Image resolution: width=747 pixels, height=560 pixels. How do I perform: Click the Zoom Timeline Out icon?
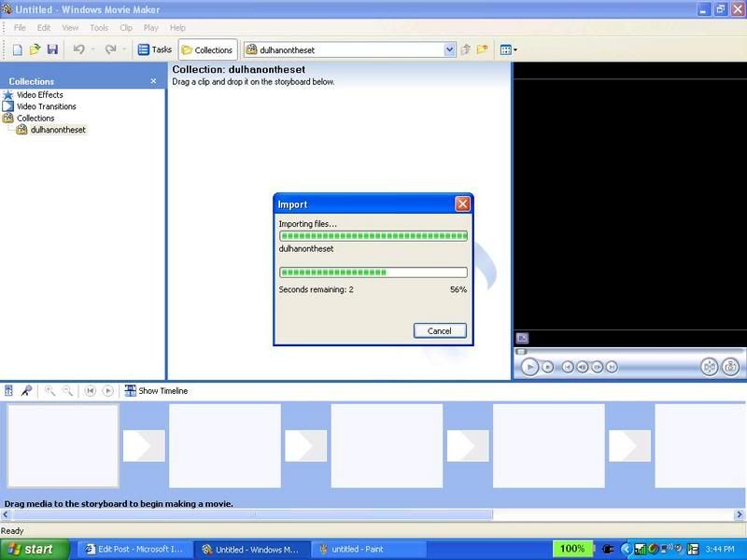tap(67, 390)
